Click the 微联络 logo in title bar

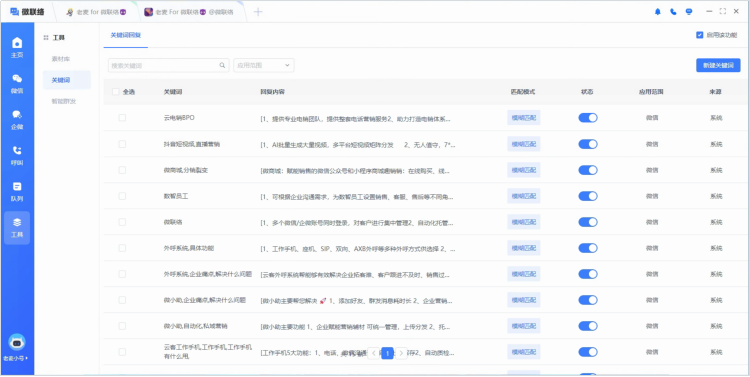coord(27,11)
